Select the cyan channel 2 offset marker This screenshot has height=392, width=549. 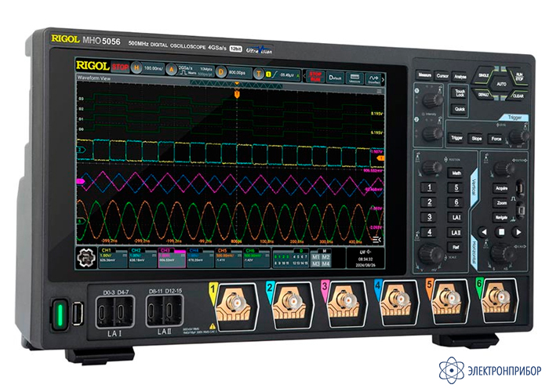82,150
